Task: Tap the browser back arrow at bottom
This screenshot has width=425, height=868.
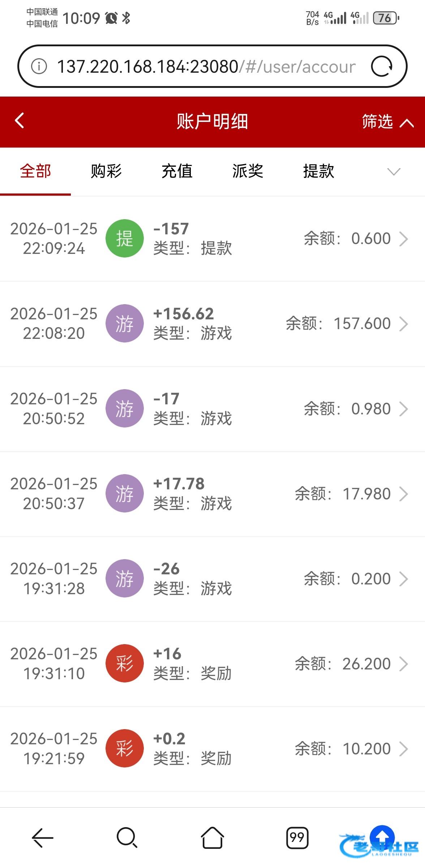Action: [43, 838]
